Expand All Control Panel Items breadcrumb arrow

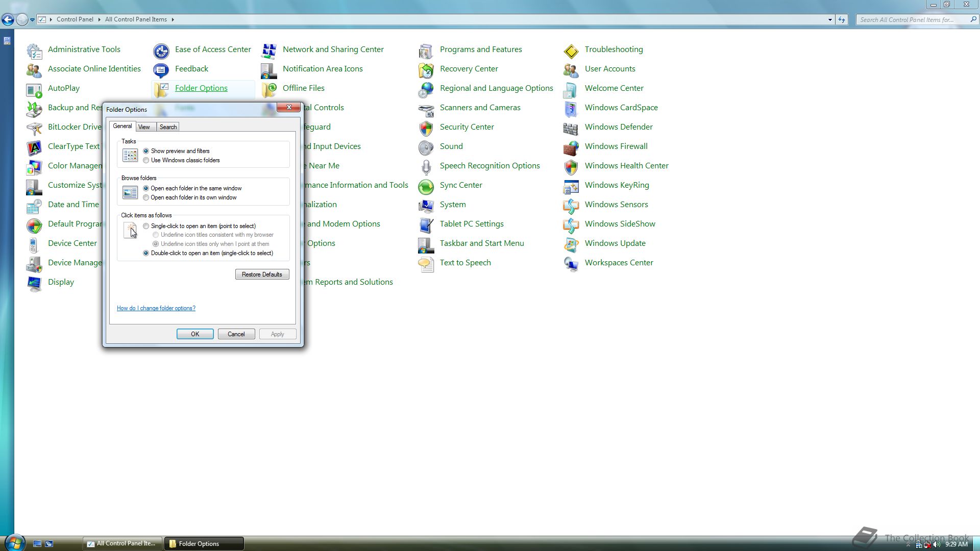pos(173,19)
